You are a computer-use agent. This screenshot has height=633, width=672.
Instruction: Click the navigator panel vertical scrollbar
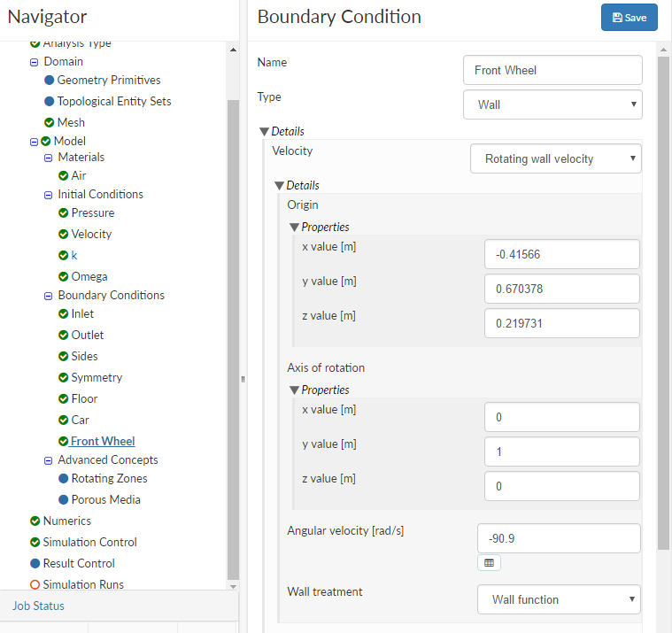point(233,336)
